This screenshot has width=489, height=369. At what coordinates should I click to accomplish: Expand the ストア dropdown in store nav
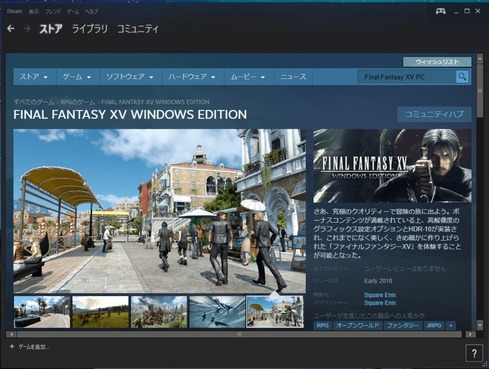click(x=34, y=77)
